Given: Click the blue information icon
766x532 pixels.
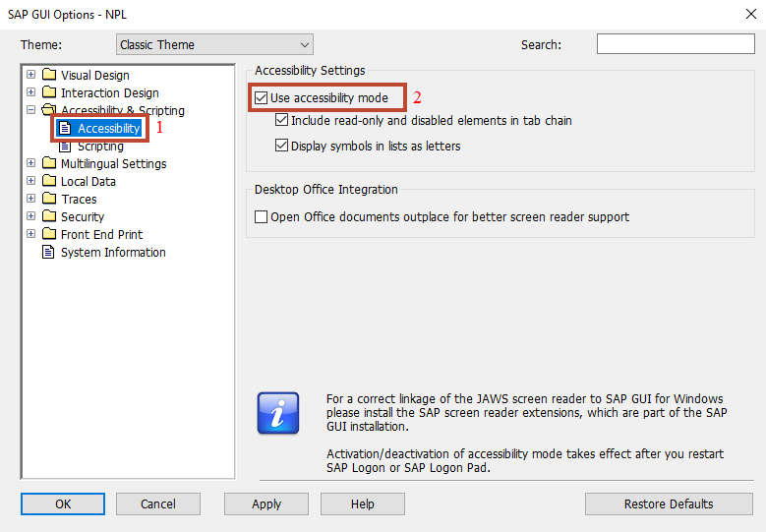Looking at the screenshot, I should (278, 413).
